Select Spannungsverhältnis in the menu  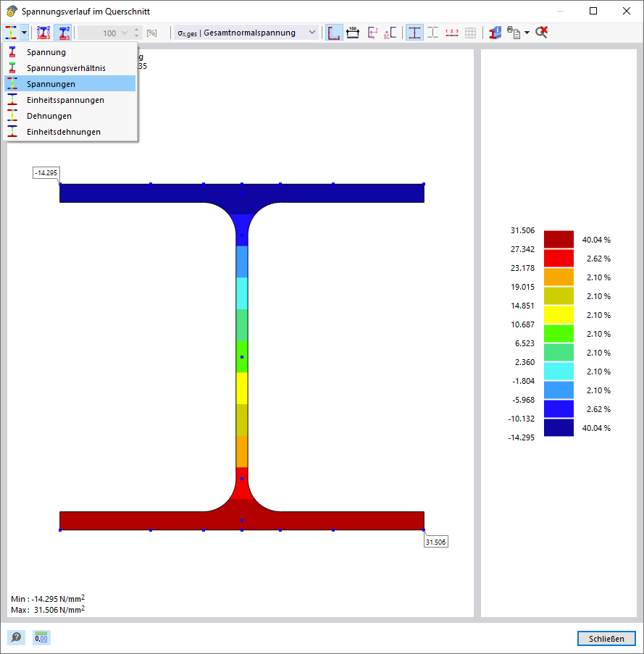pos(70,68)
